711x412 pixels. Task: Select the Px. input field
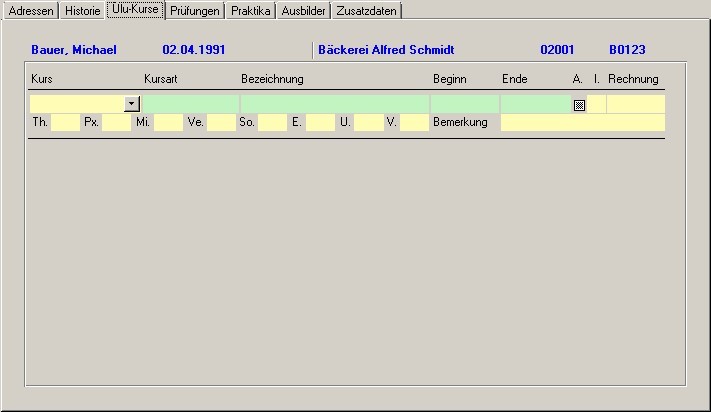116,122
